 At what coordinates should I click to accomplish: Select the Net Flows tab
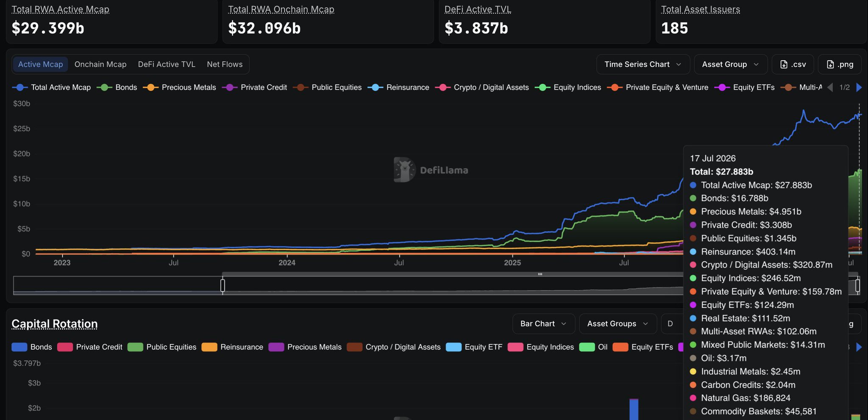[225, 64]
